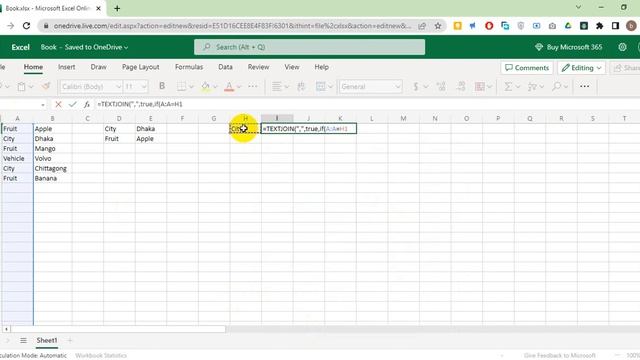Screen dimensions: 640x360
Task: Add a new sheet with plus icon
Action: 70,340
